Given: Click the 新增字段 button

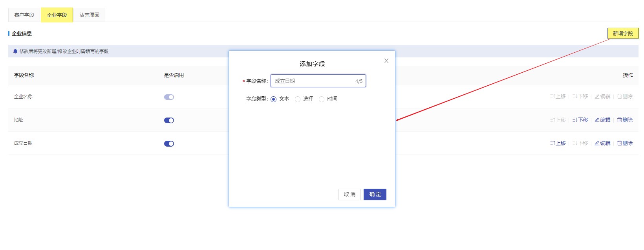Looking at the screenshot, I should [x=623, y=33].
